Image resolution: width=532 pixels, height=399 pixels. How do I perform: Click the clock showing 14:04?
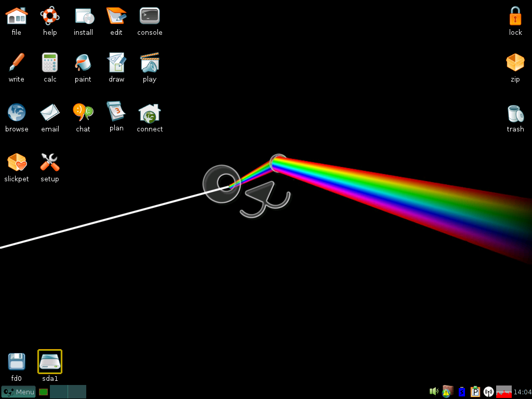(523, 392)
